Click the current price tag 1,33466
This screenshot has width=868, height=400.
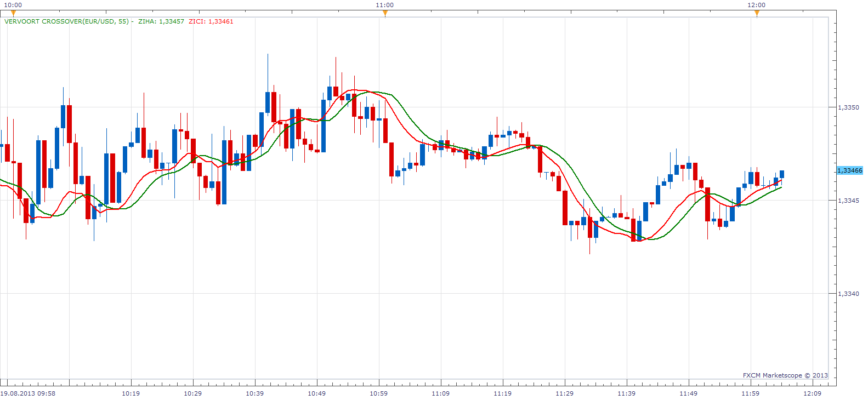coord(850,170)
